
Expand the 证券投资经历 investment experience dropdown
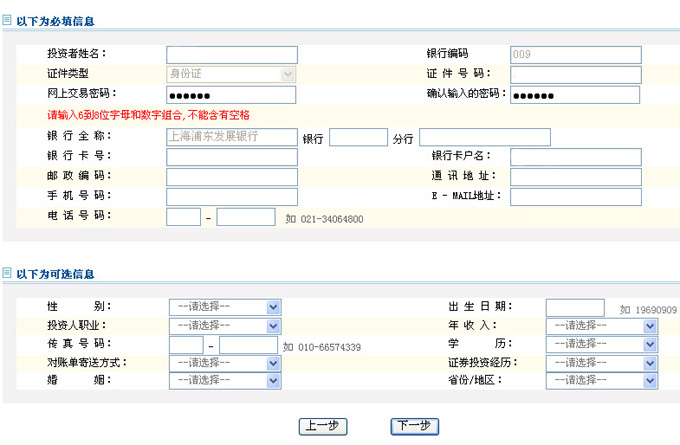click(x=601, y=362)
